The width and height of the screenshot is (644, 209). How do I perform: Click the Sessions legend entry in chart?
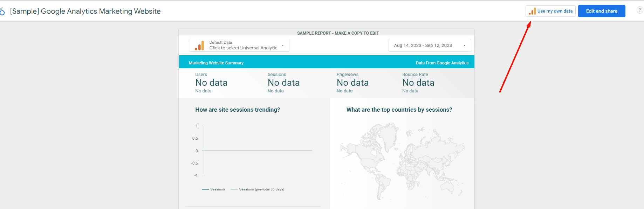(x=213, y=189)
